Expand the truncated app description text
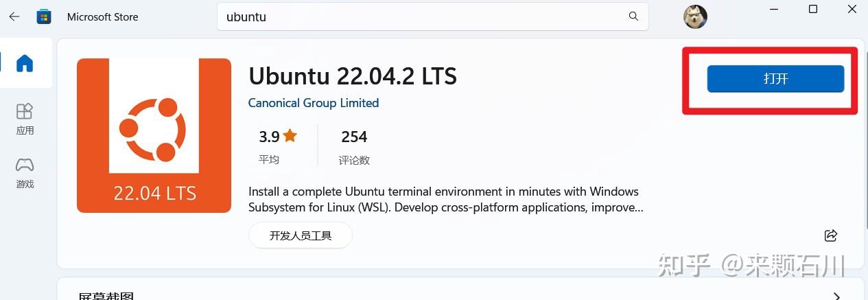This screenshot has height=300, width=868. tap(446, 199)
